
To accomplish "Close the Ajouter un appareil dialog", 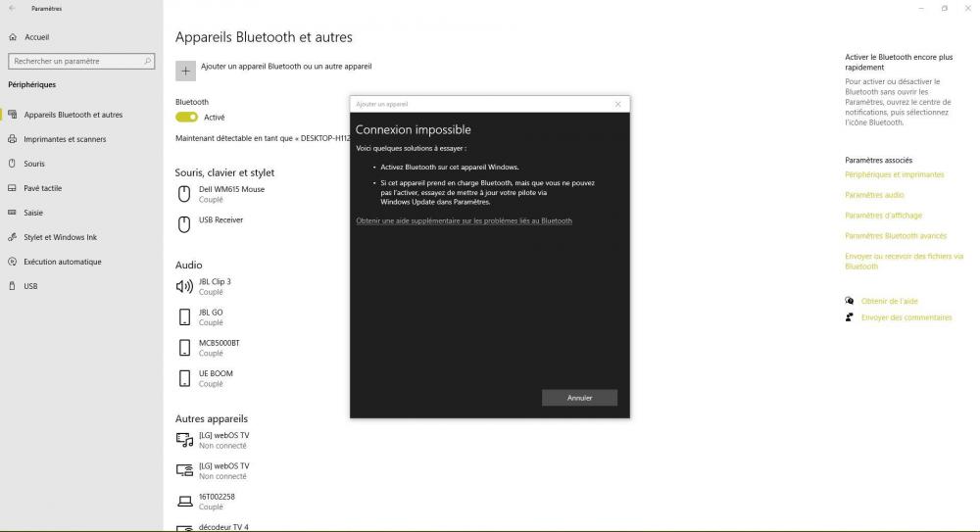I will pyautogui.click(x=618, y=105).
